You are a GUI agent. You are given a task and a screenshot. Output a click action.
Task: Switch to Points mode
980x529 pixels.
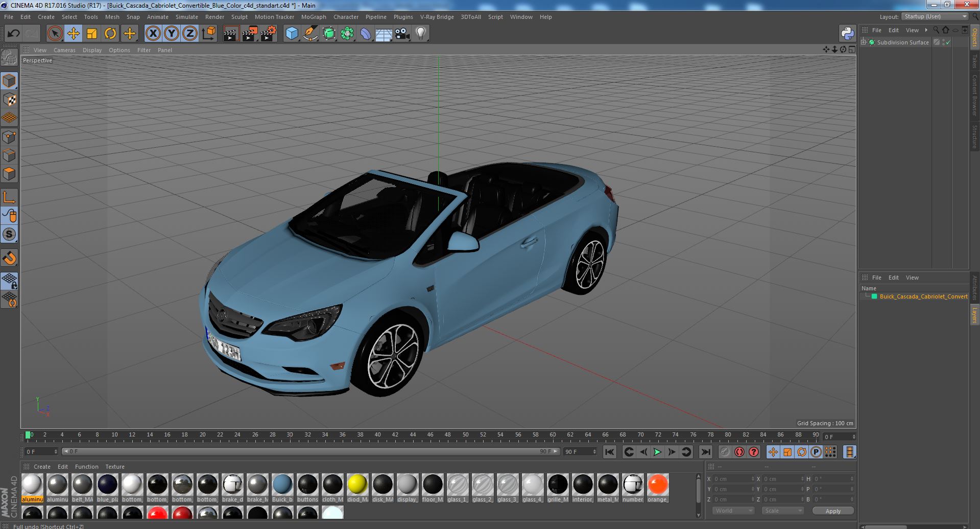(x=10, y=137)
